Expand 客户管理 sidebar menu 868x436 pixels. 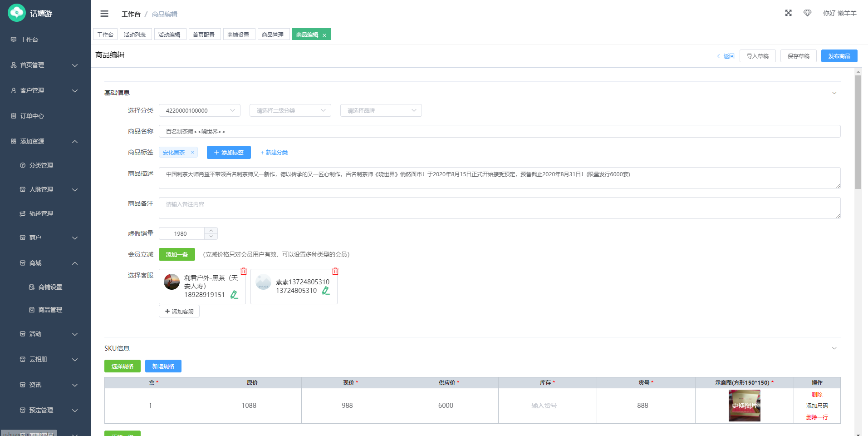coord(45,90)
